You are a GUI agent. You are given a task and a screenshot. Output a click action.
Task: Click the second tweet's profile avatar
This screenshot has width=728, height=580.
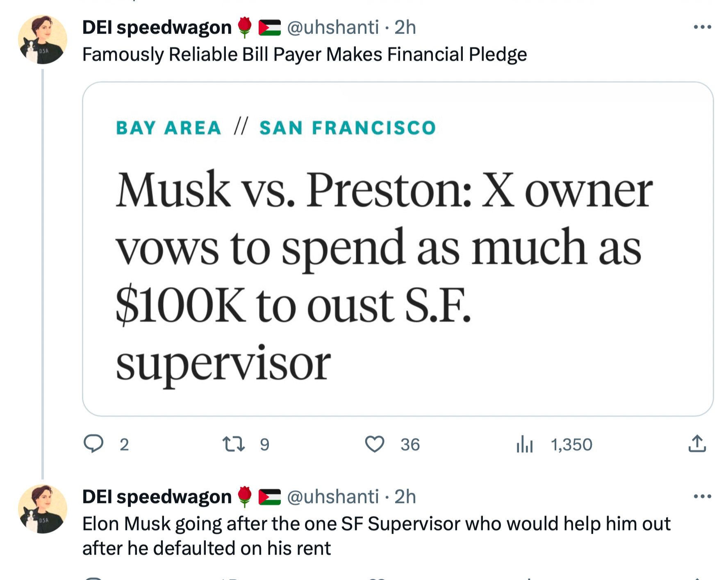pyautogui.click(x=42, y=509)
